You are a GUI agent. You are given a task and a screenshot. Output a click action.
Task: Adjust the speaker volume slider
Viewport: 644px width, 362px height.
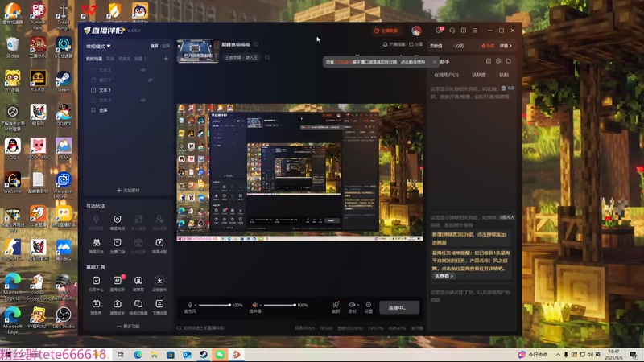279,305
